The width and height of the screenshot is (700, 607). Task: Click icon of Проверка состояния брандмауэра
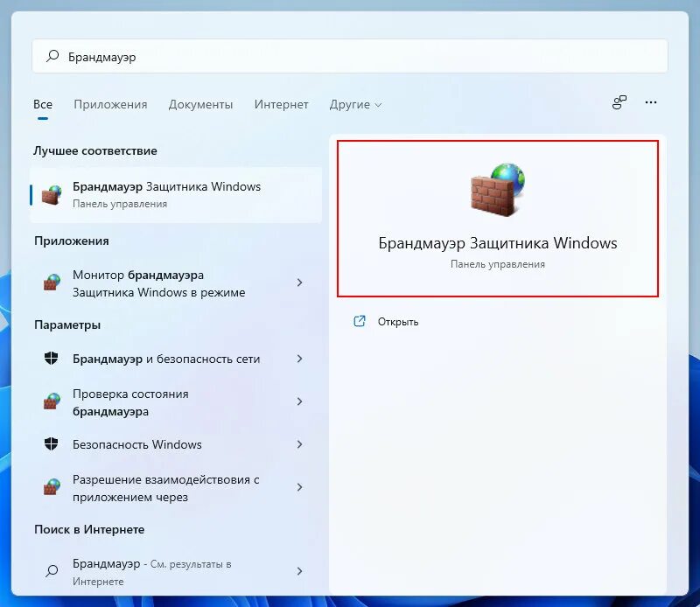(x=52, y=401)
